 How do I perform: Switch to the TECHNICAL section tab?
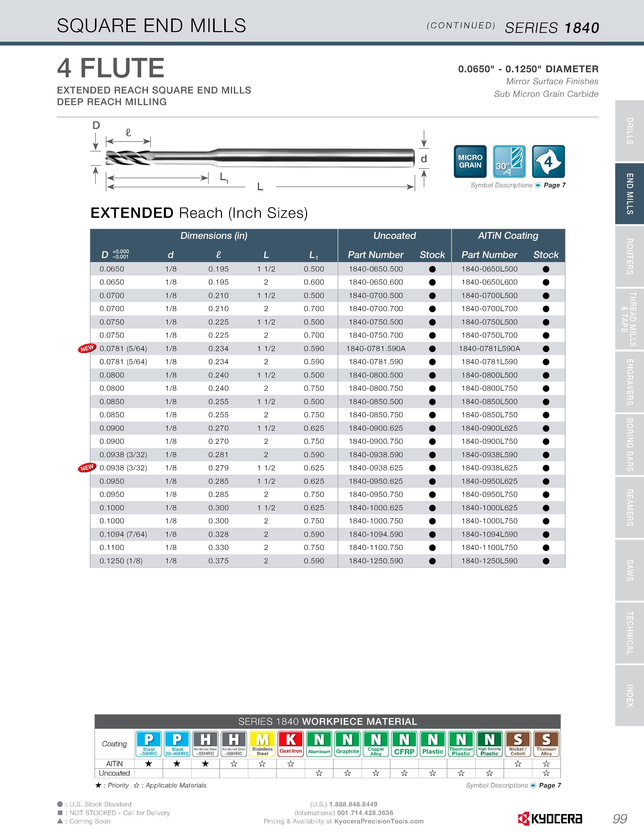pyautogui.click(x=630, y=633)
